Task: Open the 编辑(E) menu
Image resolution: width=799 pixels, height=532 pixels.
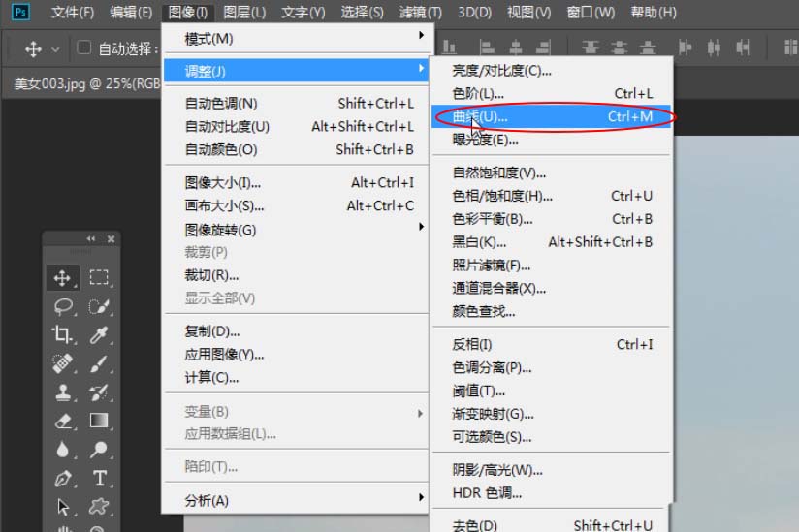Action: (x=131, y=12)
